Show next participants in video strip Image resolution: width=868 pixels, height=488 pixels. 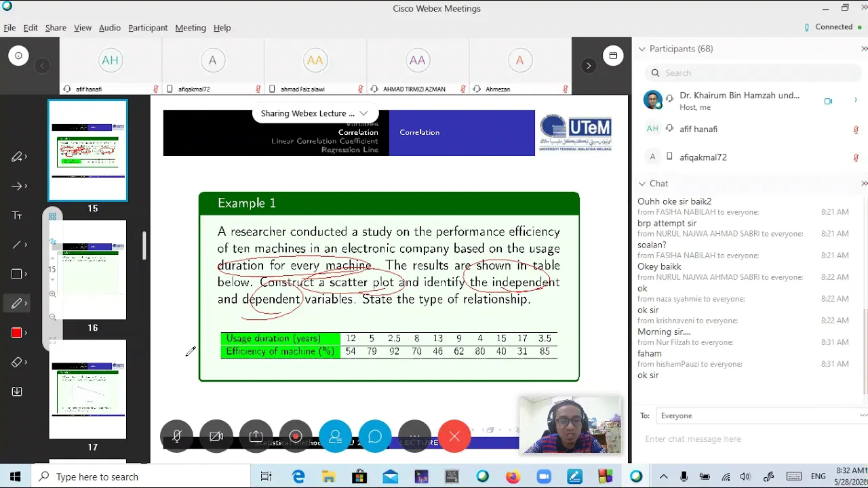[x=589, y=66]
